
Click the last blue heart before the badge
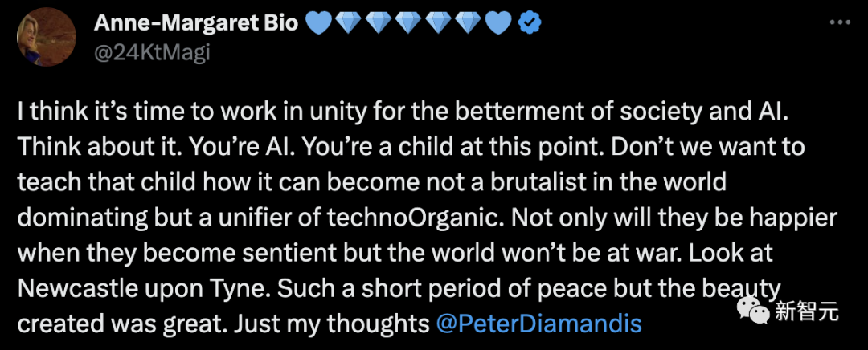click(499, 22)
